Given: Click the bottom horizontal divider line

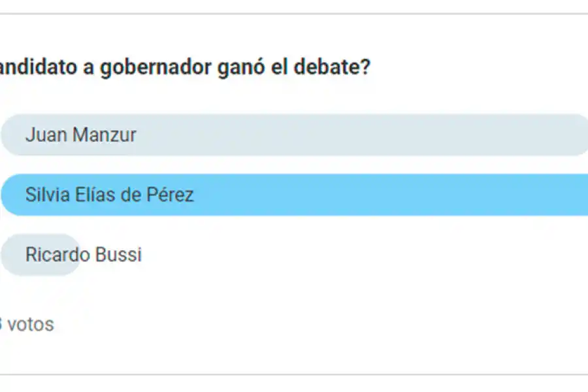Looking at the screenshot, I should click(x=294, y=374).
